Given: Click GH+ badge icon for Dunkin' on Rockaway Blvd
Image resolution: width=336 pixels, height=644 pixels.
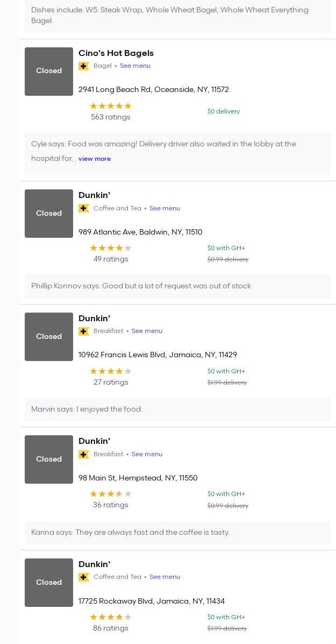Looking at the screenshot, I should click(x=83, y=577).
